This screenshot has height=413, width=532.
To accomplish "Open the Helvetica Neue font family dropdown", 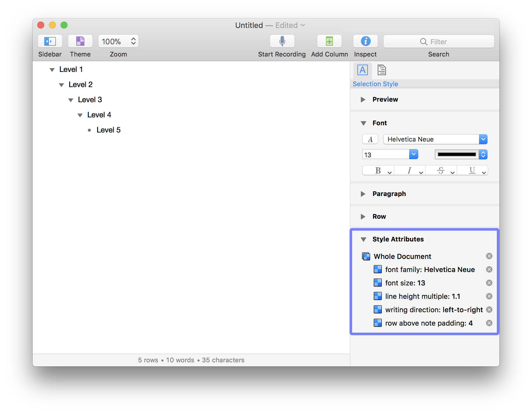I will [x=483, y=139].
